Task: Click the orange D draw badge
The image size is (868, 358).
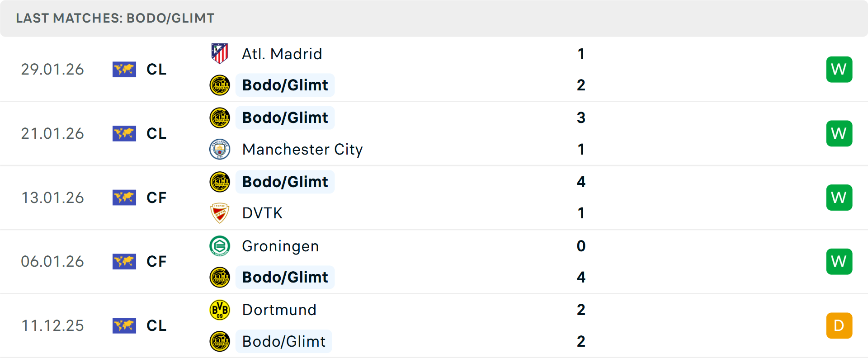Action: click(x=839, y=325)
